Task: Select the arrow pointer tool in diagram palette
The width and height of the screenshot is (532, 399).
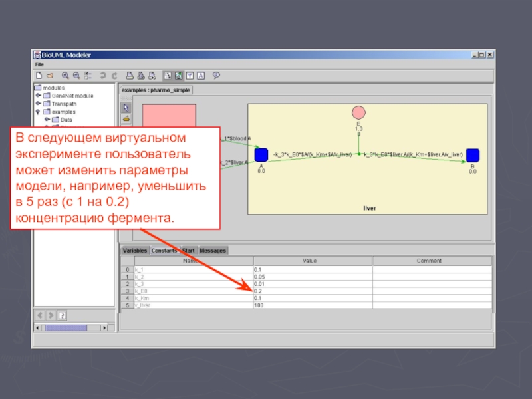Action: click(x=126, y=108)
